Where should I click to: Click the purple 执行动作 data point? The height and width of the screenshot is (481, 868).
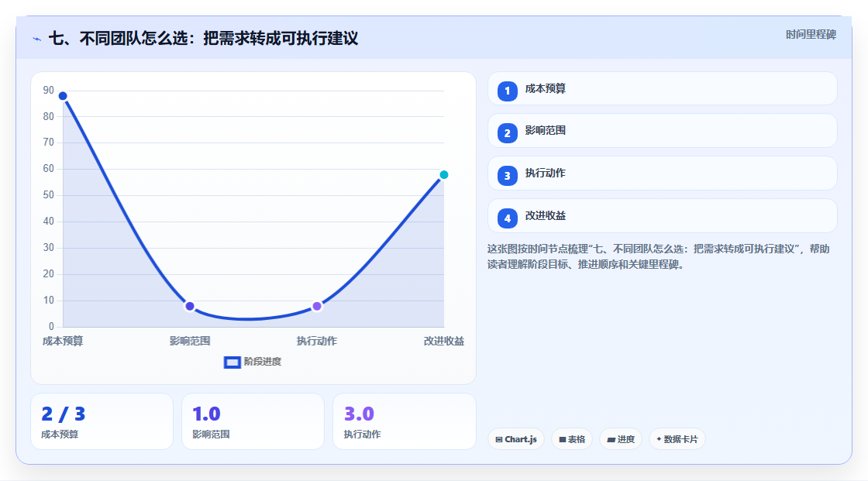(x=317, y=306)
